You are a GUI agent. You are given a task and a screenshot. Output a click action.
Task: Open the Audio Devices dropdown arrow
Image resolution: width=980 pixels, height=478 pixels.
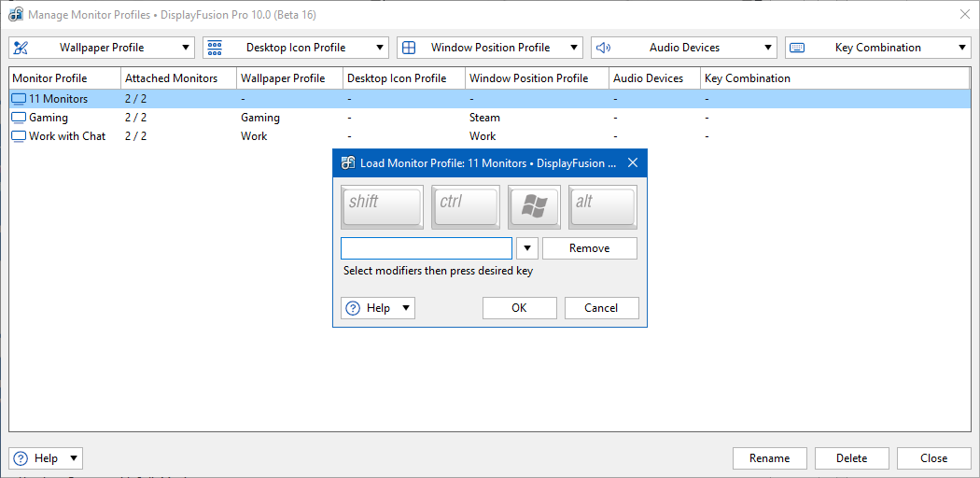point(768,48)
